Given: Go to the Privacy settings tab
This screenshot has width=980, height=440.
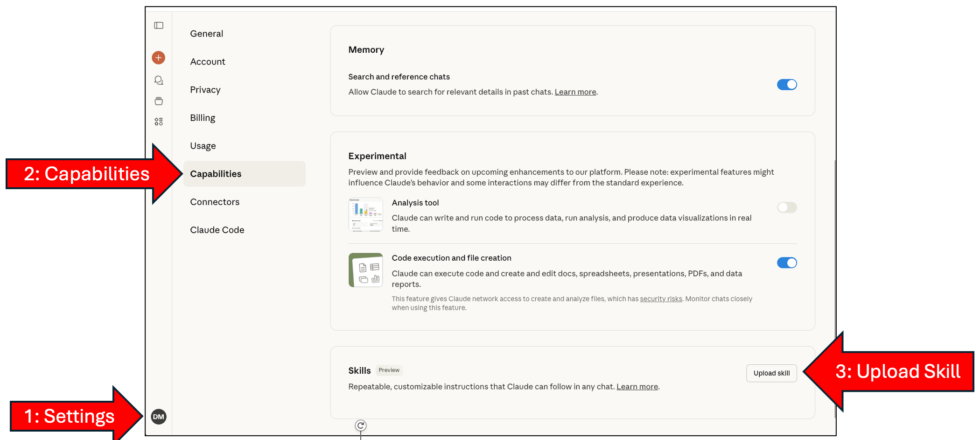Looking at the screenshot, I should pos(205,90).
